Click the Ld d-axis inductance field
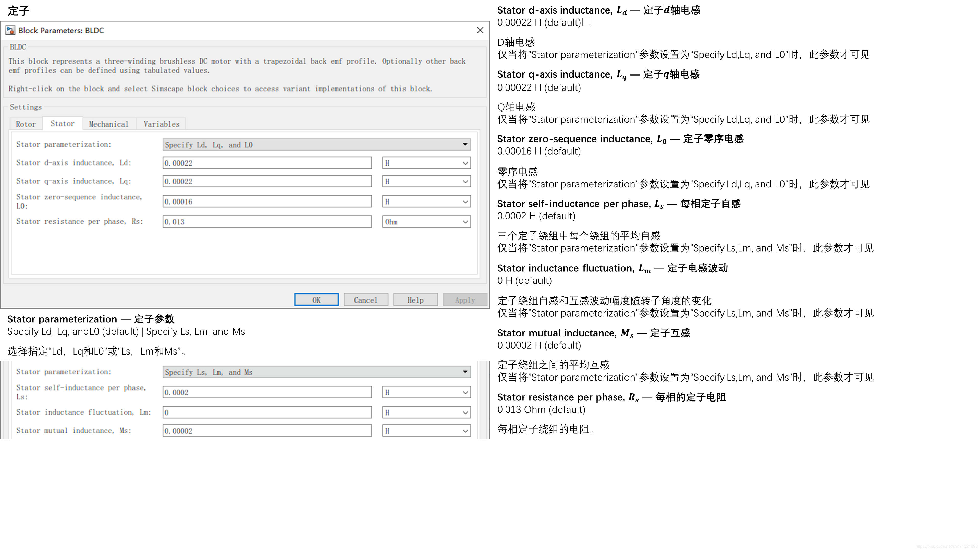Image resolution: width=980 pixels, height=551 pixels. point(267,163)
